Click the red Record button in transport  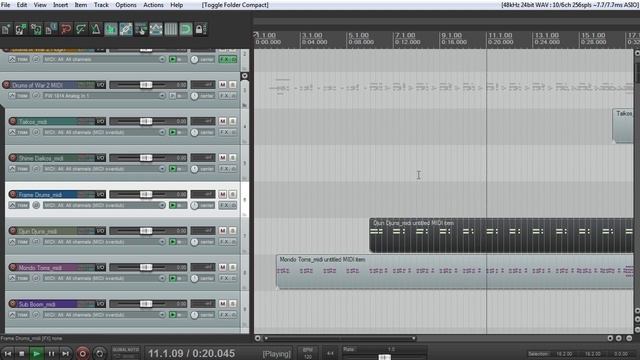point(82,353)
